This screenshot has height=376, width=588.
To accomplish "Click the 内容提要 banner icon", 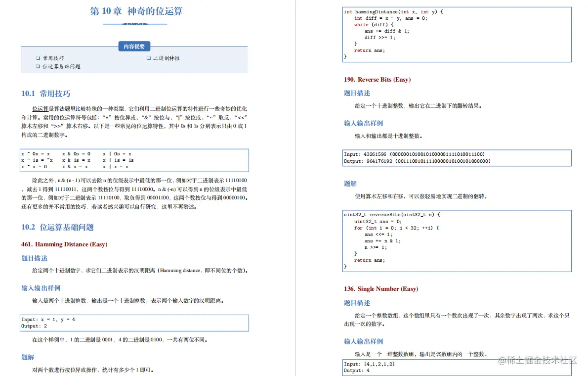I will 134,46.
